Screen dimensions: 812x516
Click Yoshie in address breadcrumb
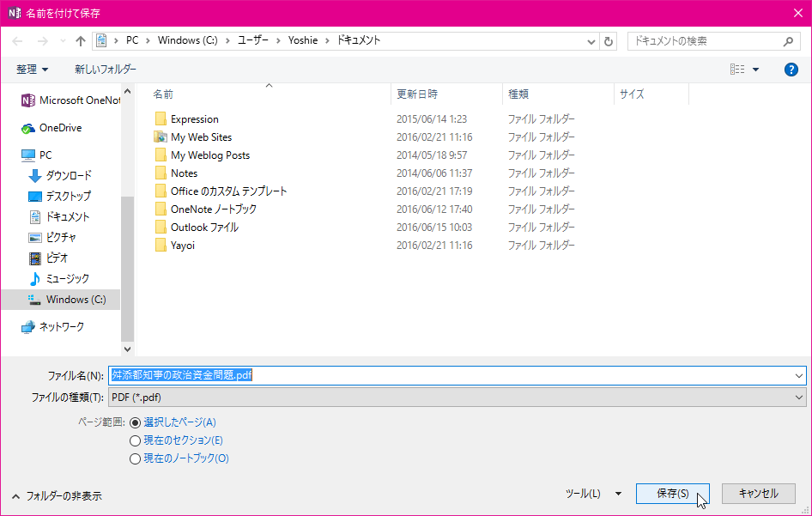pyautogui.click(x=303, y=40)
